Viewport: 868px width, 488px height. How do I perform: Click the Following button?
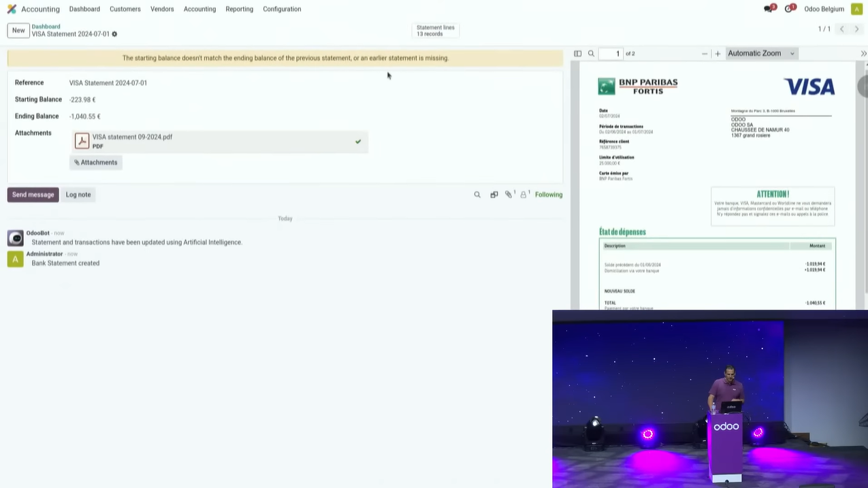pos(549,195)
